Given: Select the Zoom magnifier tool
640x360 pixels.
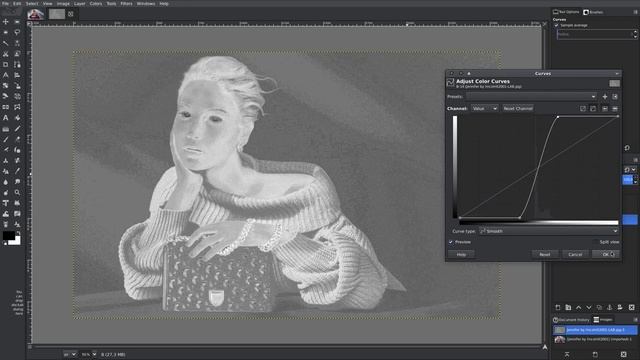Looking at the screenshot, I should 17,192.
